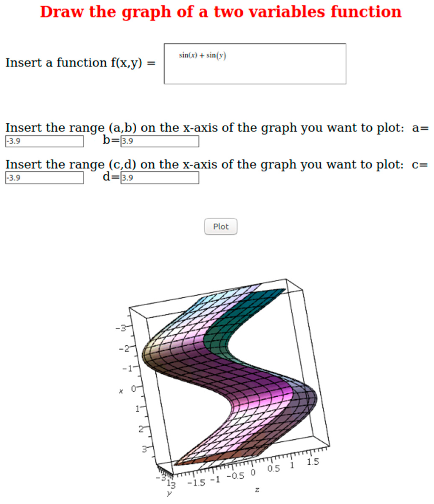Click the Plot button
This screenshot has width=434, height=504.
point(220,226)
